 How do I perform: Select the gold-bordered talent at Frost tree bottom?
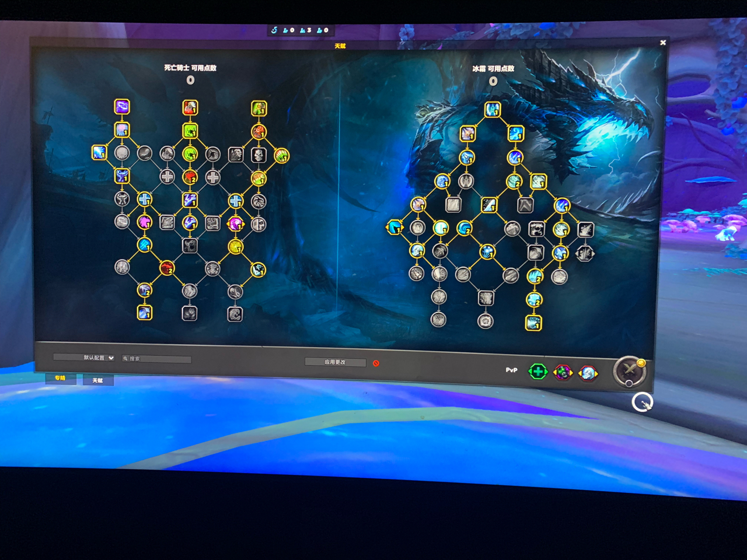tap(533, 321)
